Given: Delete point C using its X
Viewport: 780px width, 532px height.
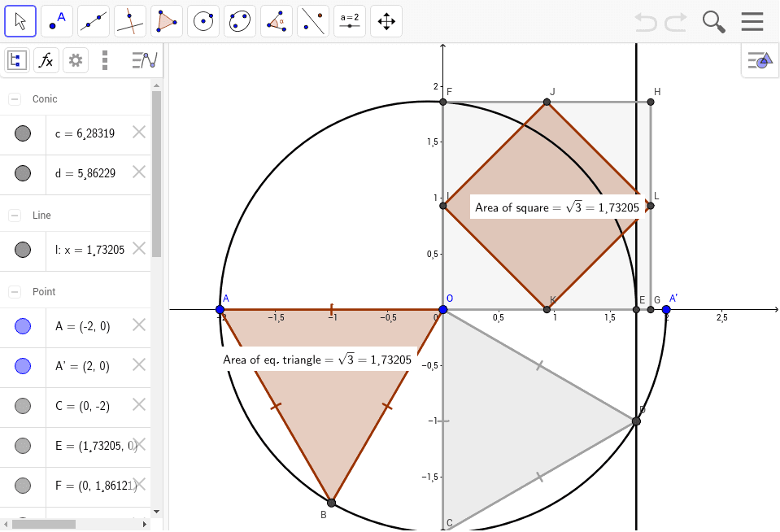Looking at the screenshot, I should coord(138,405).
